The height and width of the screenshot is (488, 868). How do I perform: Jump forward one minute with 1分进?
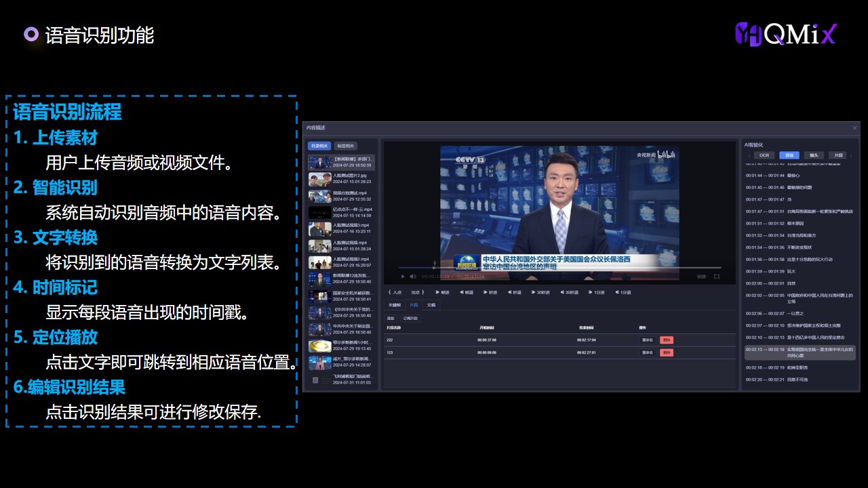pos(597,292)
